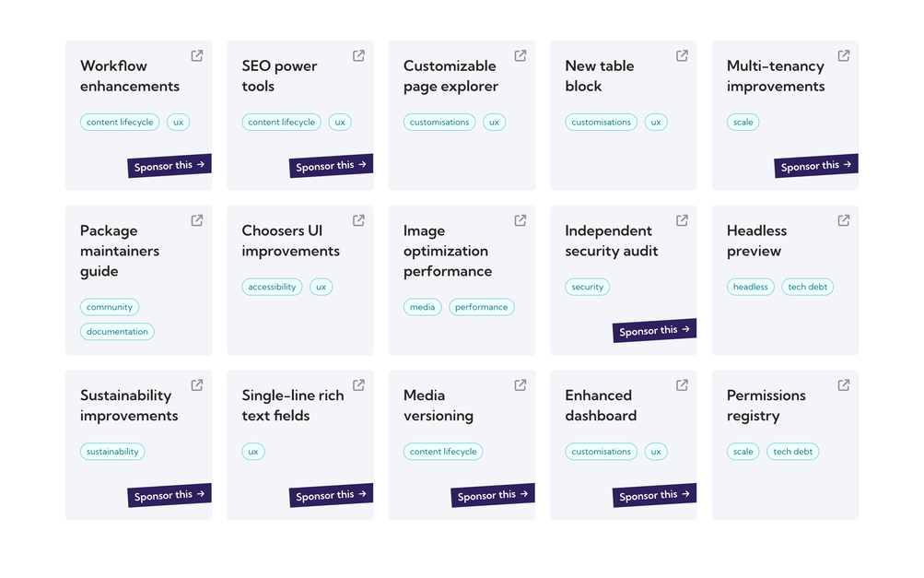Open external link icon on Choosers UI improvements
The image size is (924, 578).
[358, 220]
